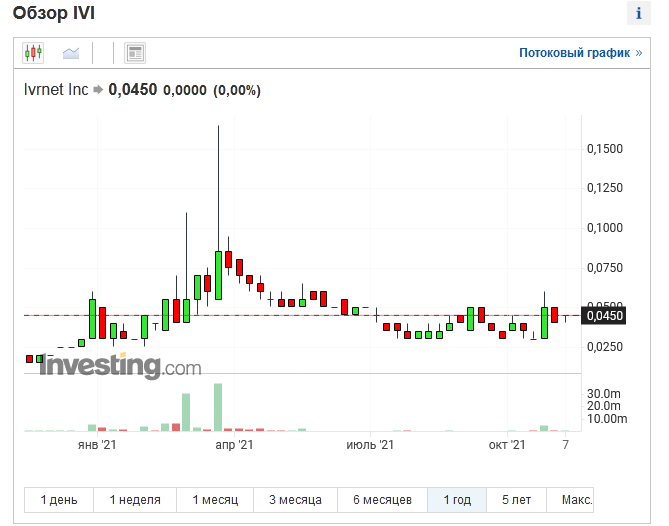Switch to the area chart icon
Screen dimensions: 669x526
click(71, 53)
